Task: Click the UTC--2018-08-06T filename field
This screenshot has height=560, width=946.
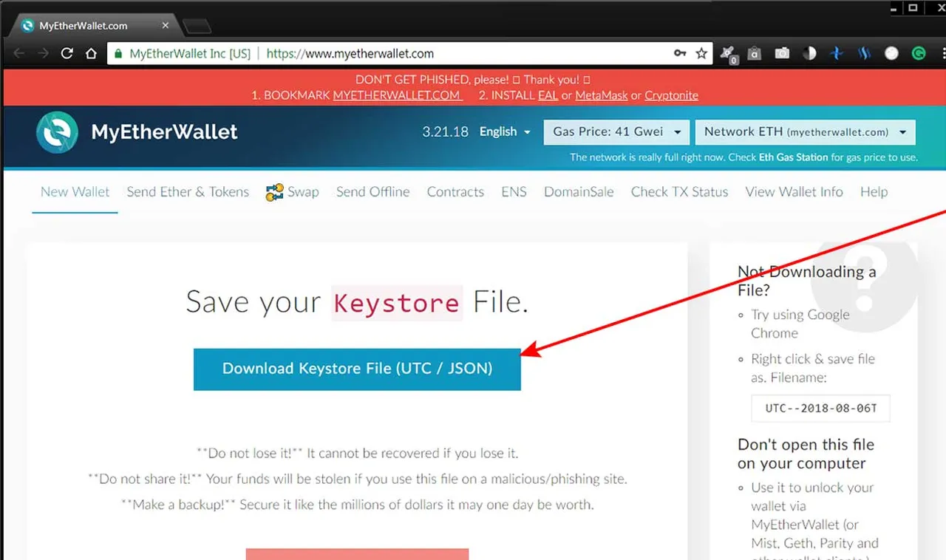Action: [820, 408]
